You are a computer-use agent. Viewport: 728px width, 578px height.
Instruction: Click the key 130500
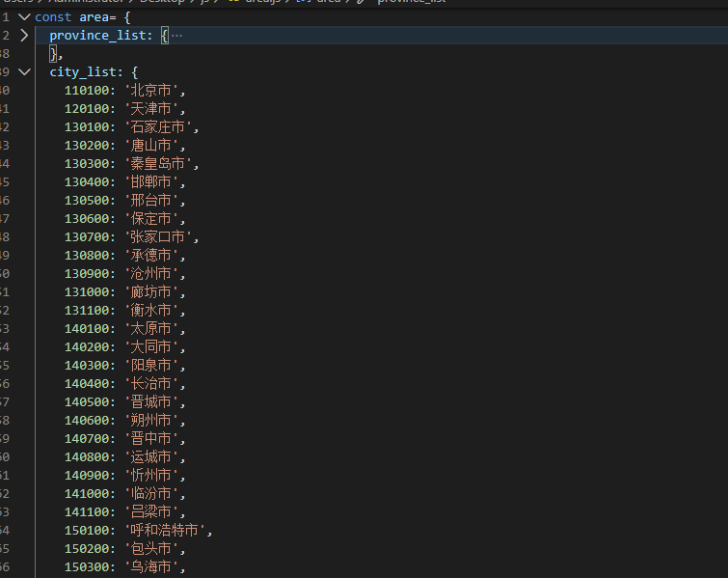pyautogui.click(x=87, y=201)
